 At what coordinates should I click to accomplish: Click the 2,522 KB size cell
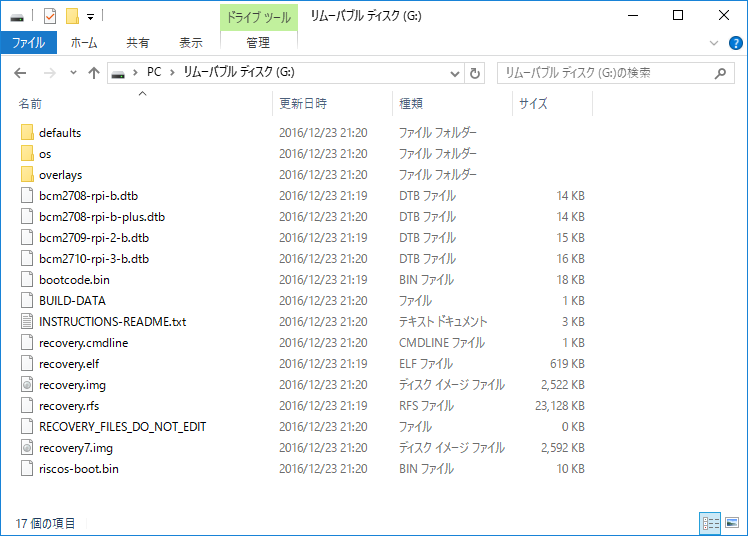tap(563, 384)
